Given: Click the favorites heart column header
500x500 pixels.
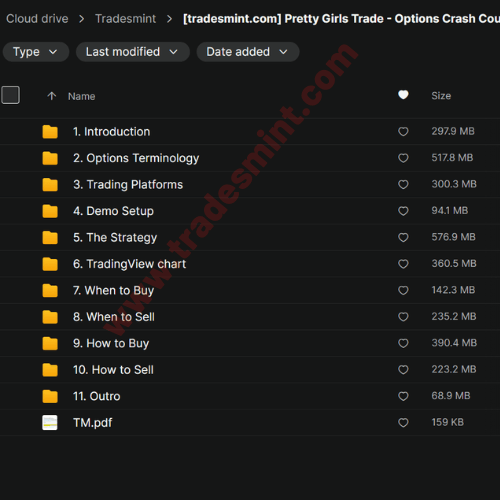Looking at the screenshot, I should [x=403, y=95].
